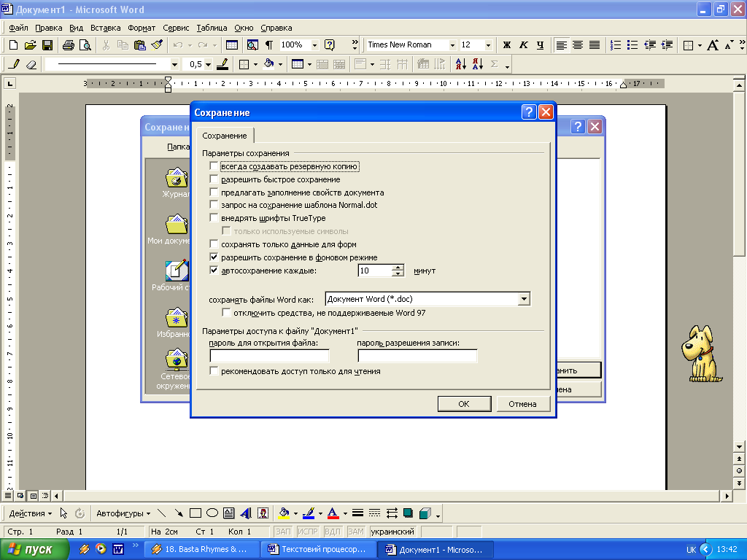Select the Draw Table pencil tool
Viewport: 747px width, 560px height.
point(15,64)
